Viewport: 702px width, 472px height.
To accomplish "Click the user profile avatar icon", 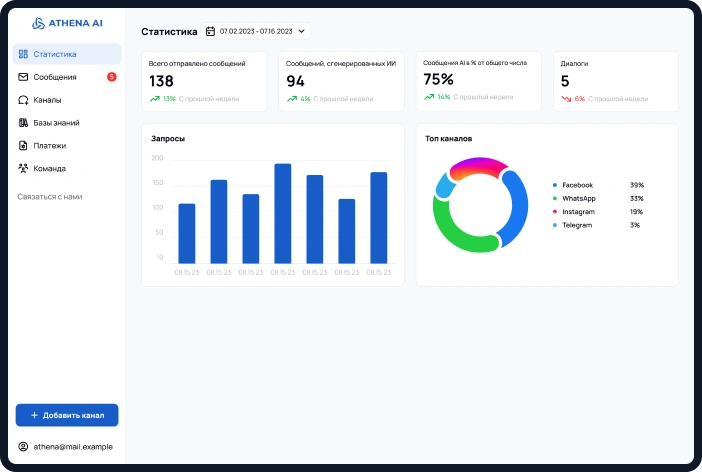I will point(23,446).
